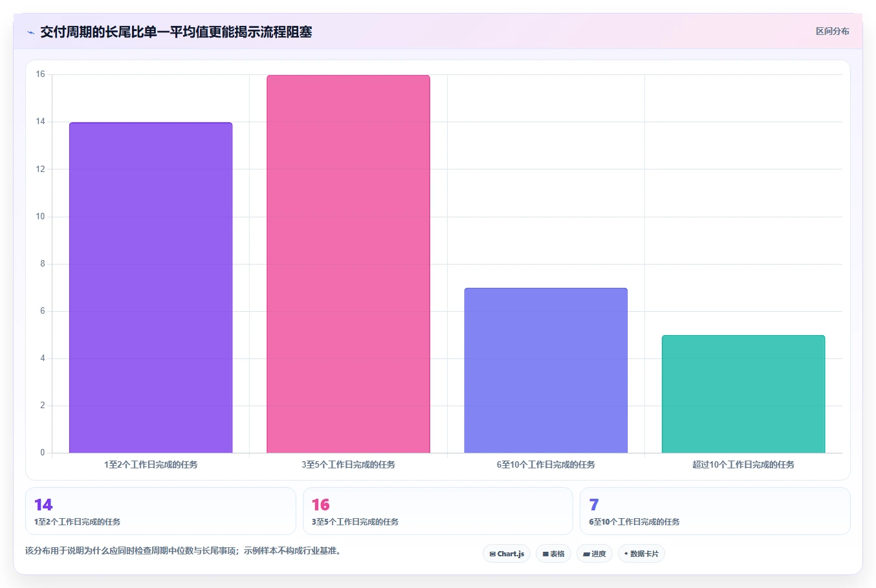Viewport: 876px width, 588px height.
Task: Click the y-axis value 6
Action: coord(43,310)
